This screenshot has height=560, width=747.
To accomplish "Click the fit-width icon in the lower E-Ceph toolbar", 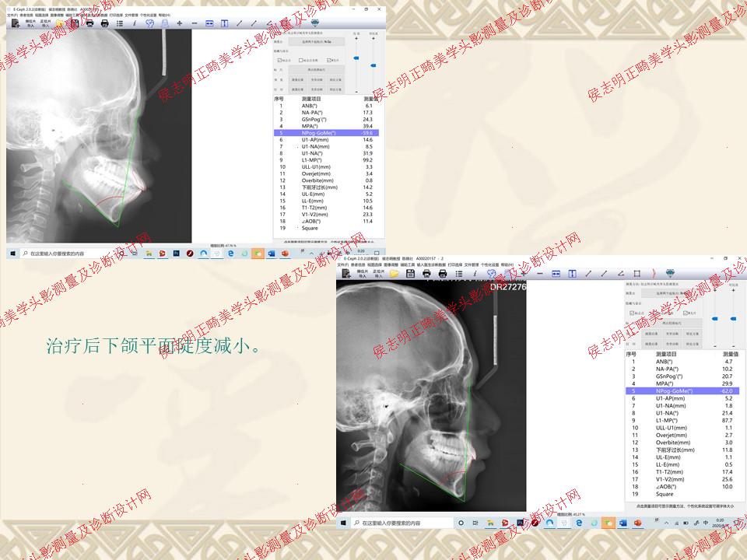I will click(556, 273).
